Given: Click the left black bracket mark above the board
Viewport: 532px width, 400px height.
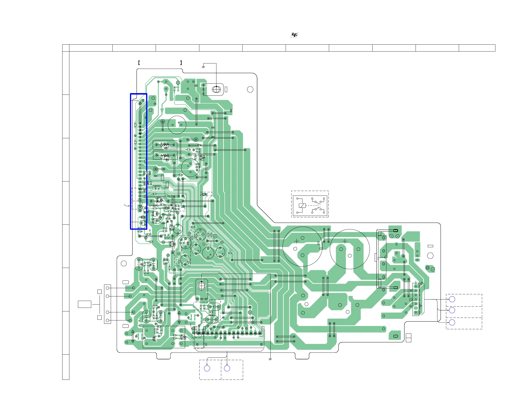Looking at the screenshot, I should tap(139, 63).
